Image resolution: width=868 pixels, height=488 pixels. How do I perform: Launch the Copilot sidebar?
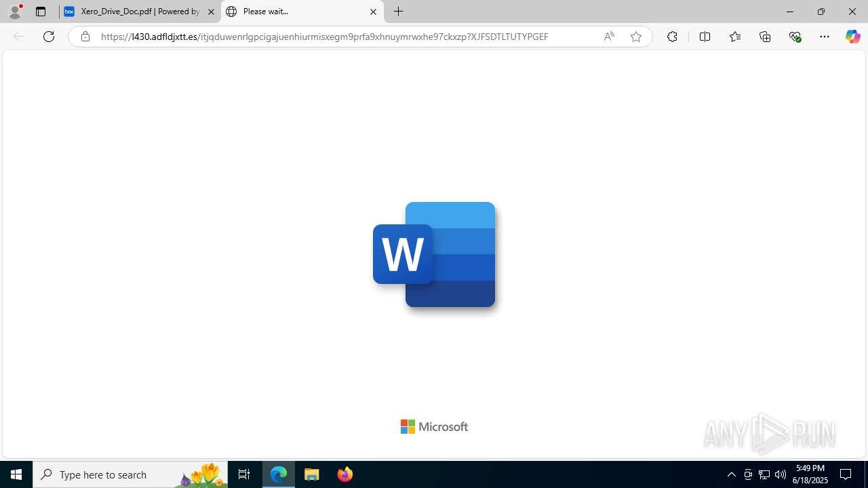(852, 37)
